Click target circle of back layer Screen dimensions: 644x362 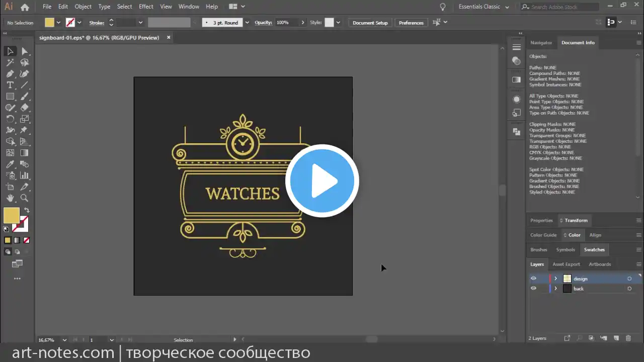[629, 289]
